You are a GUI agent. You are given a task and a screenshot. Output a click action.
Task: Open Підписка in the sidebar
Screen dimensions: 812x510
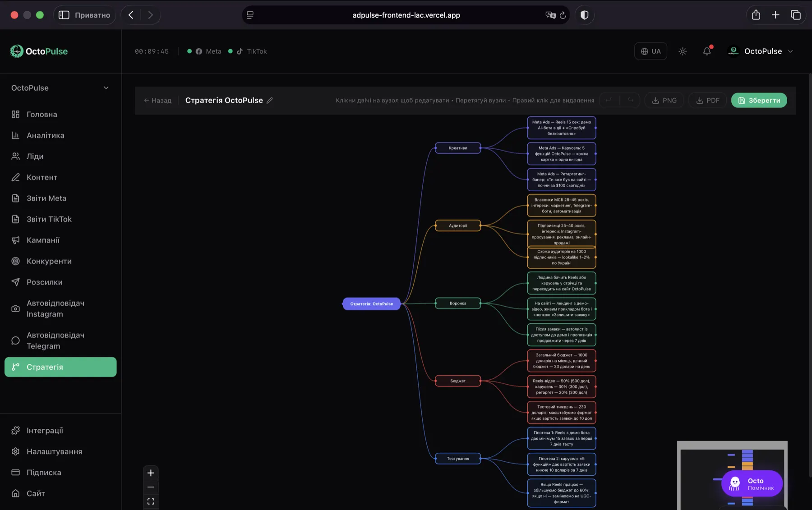point(60,473)
